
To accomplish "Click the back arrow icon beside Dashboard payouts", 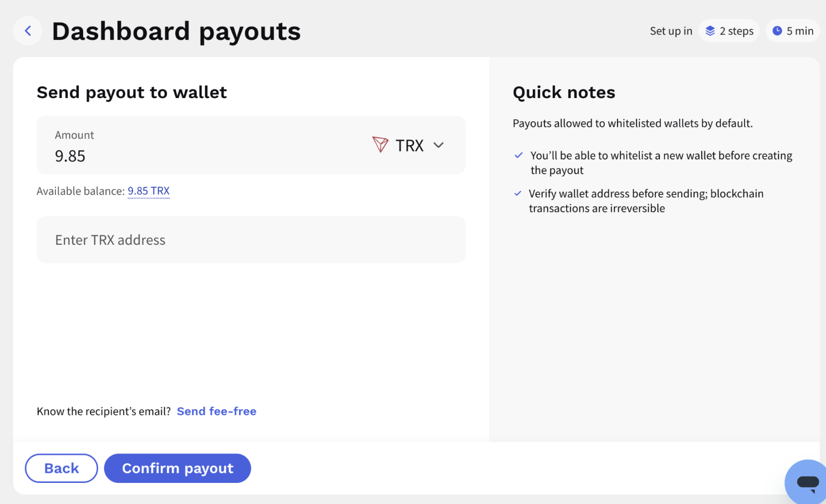I will pyautogui.click(x=28, y=31).
